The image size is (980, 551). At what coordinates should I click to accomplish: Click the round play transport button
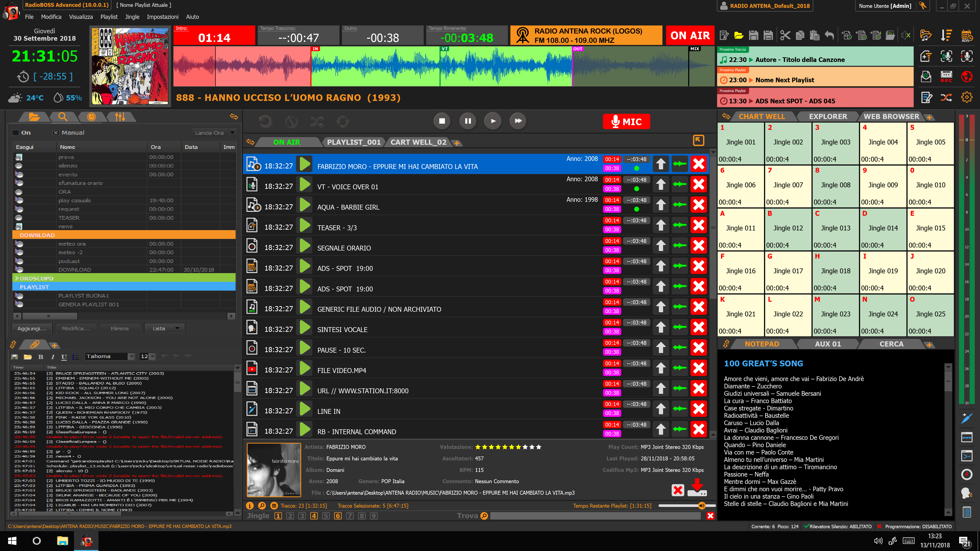493,121
